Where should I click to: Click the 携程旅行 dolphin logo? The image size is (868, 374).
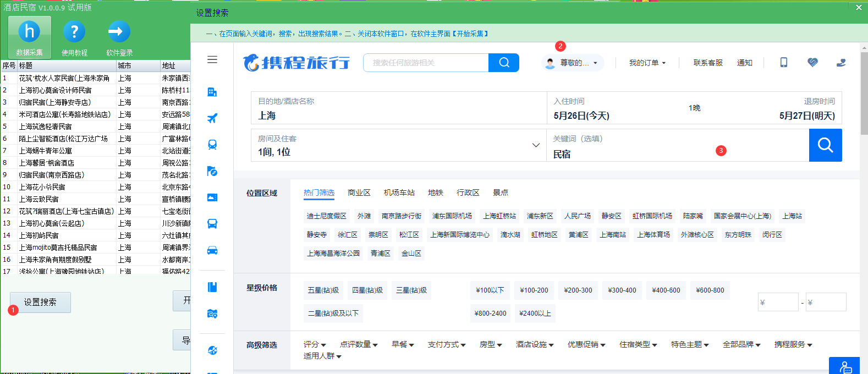click(296, 63)
